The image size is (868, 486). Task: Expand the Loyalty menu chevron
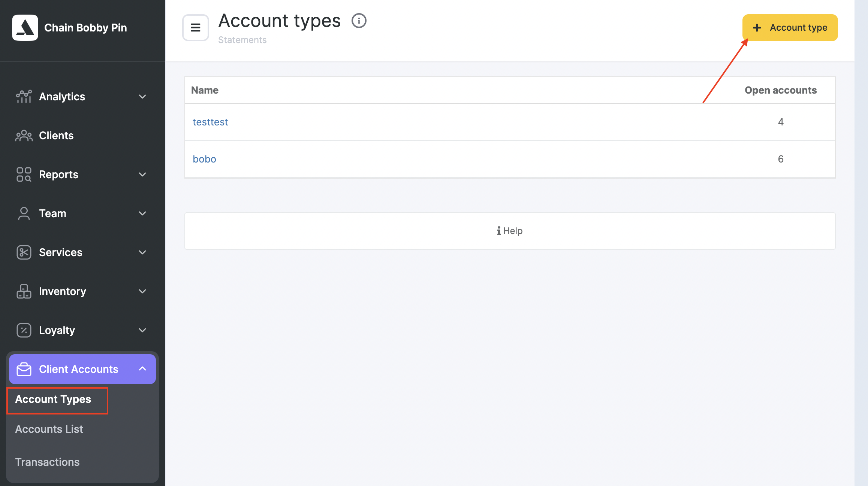click(142, 330)
